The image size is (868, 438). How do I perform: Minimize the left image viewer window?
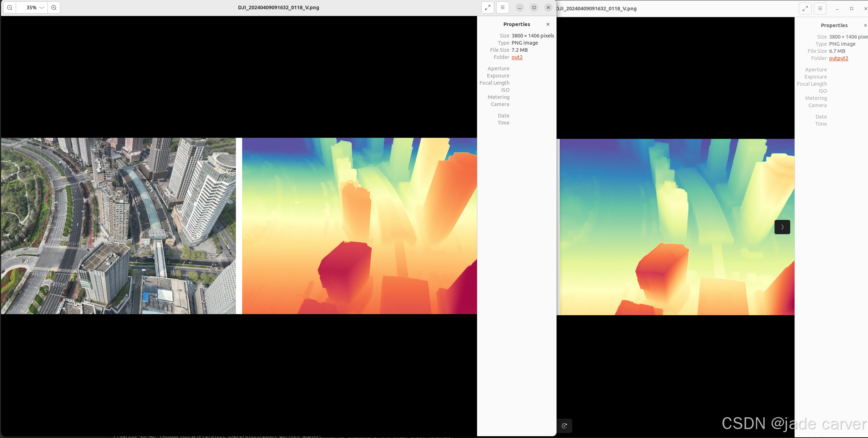point(520,7)
